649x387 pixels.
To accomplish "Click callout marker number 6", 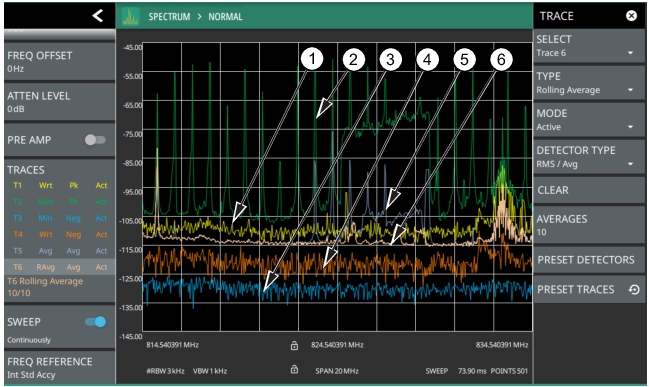I will pos(501,60).
